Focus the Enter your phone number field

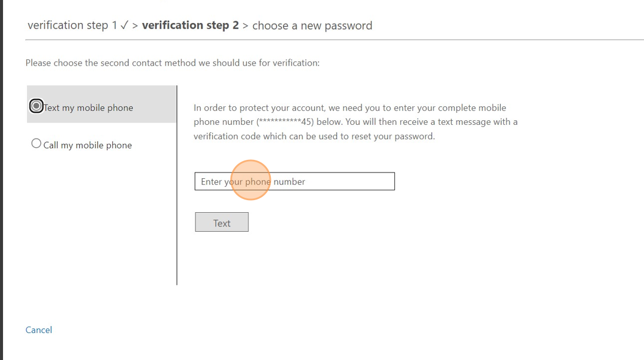click(x=294, y=181)
